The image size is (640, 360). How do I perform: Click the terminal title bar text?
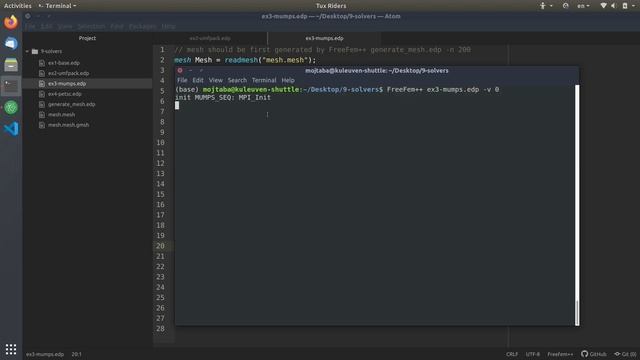click(x=377, y=71)
